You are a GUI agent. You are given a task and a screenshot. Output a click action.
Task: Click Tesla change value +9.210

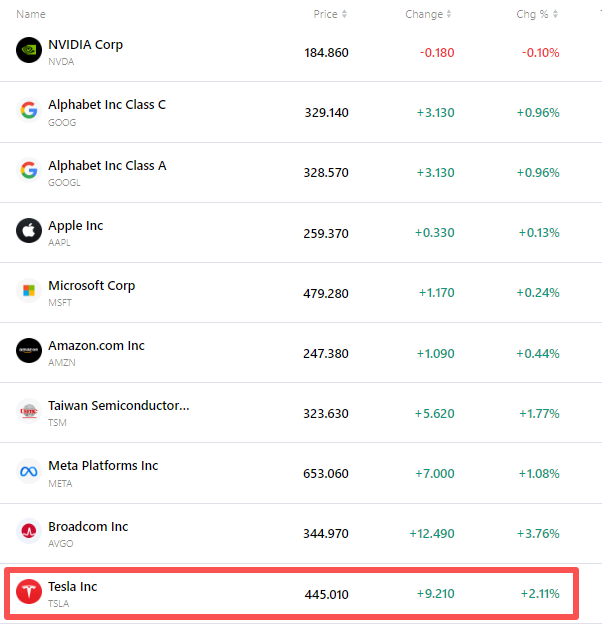coord(436,594)
